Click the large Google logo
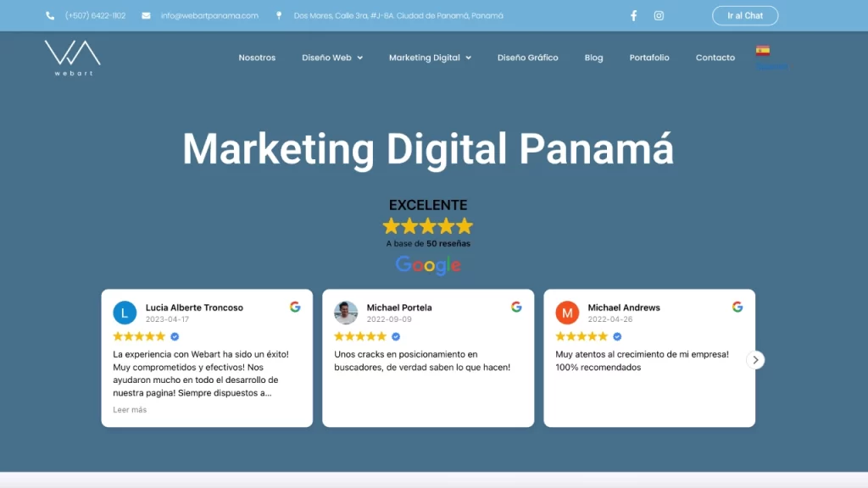This screenshot has width=868, height=488. tap(428, 265)
